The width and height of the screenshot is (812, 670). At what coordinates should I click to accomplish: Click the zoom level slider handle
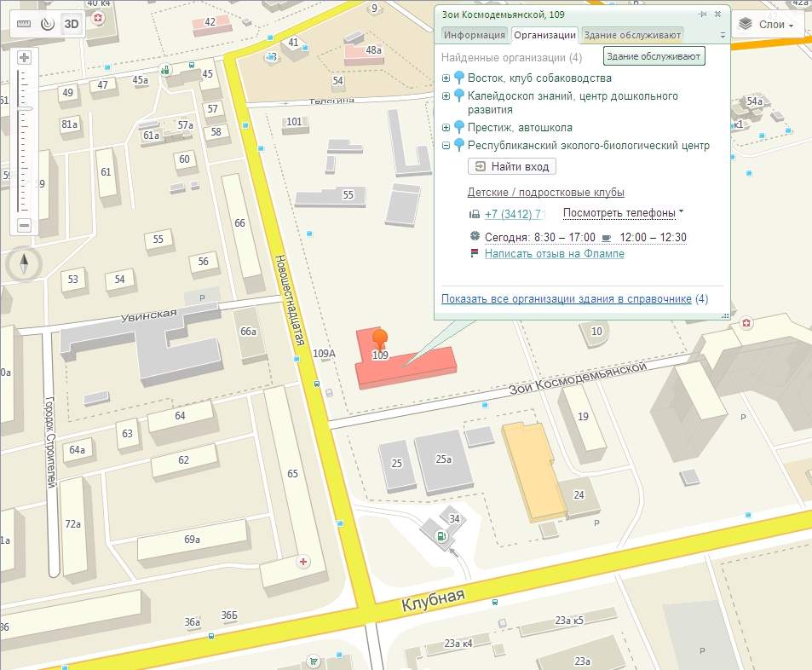24,109
